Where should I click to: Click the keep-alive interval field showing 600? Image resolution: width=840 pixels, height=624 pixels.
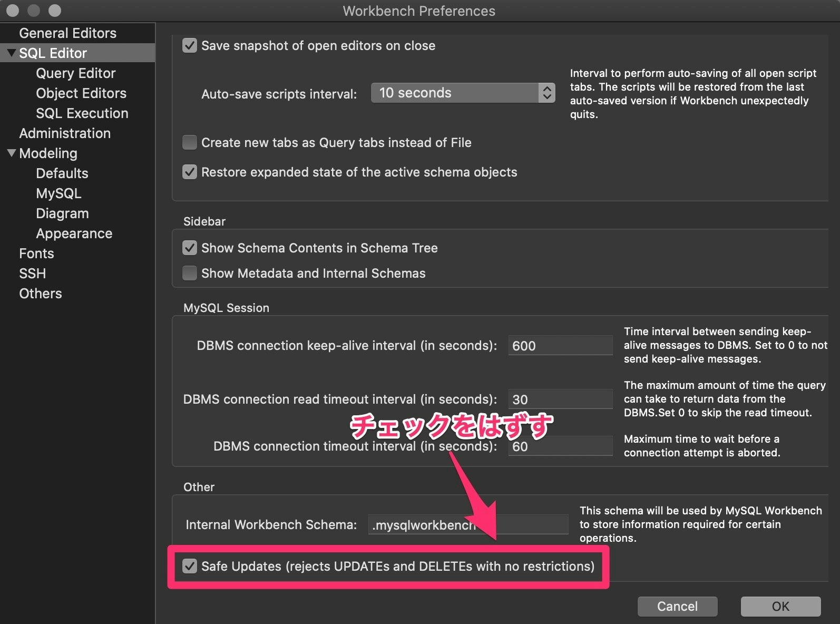click(x=560, y=346)
